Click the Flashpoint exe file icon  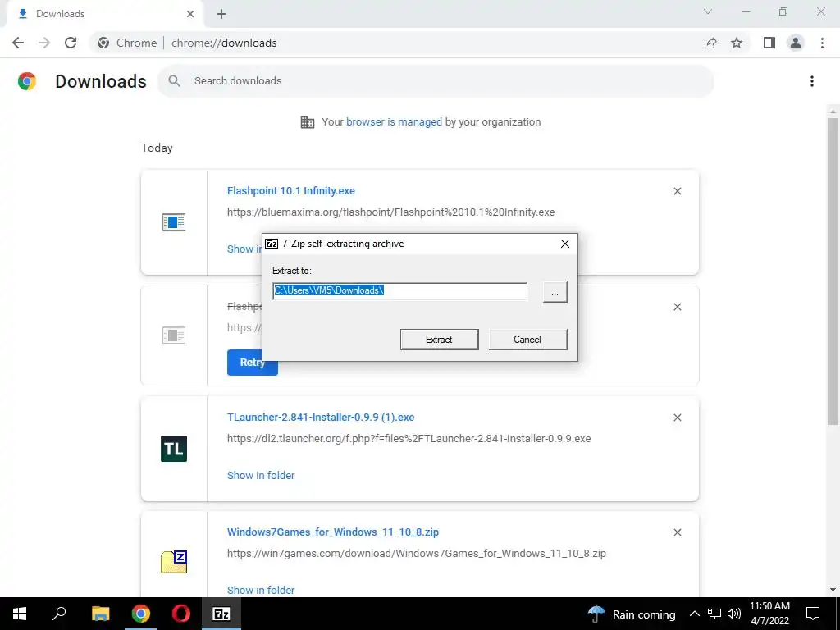(x=174, y=221)
